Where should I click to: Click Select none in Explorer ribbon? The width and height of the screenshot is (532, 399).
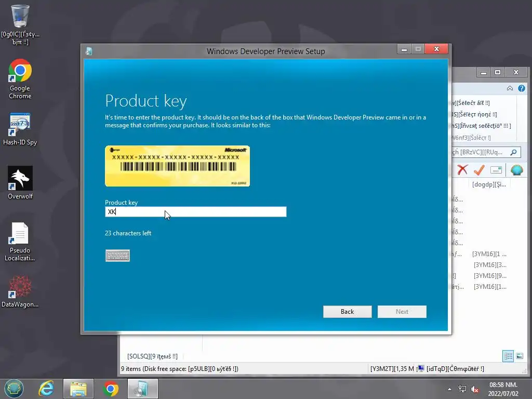(x=474, y=114)
